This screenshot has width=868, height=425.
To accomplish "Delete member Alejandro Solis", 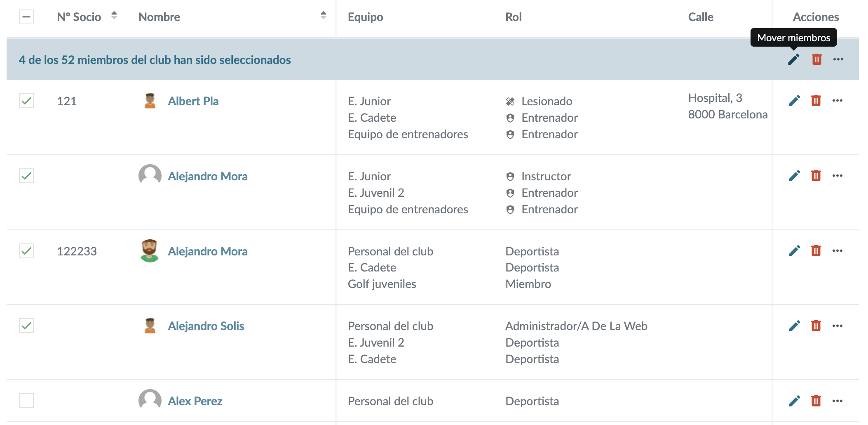I will coord(816,326).
